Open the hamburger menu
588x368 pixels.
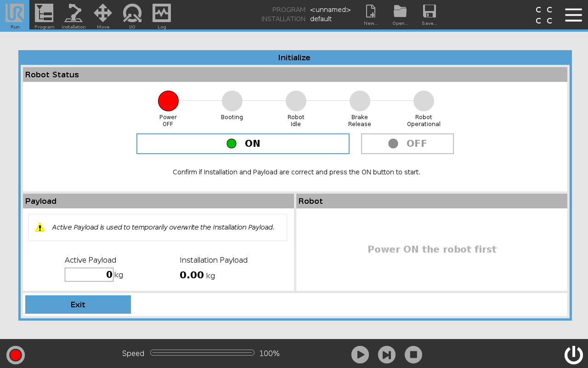click(x=573, y=15)
